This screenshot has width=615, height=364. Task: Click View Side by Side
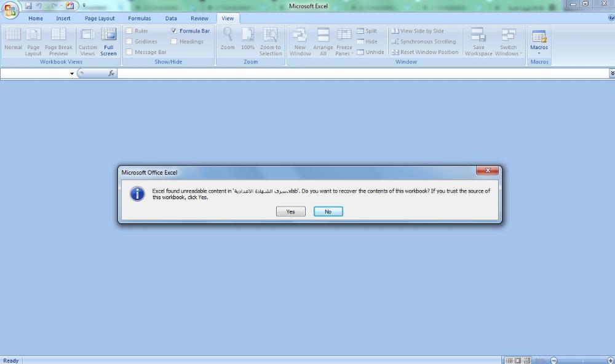click(x=418, y=31)
